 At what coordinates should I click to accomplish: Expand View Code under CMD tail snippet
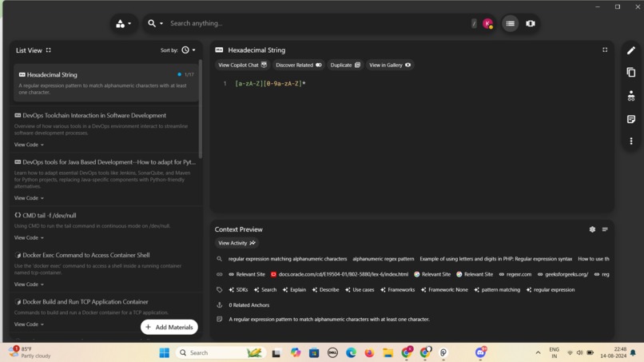29,238
